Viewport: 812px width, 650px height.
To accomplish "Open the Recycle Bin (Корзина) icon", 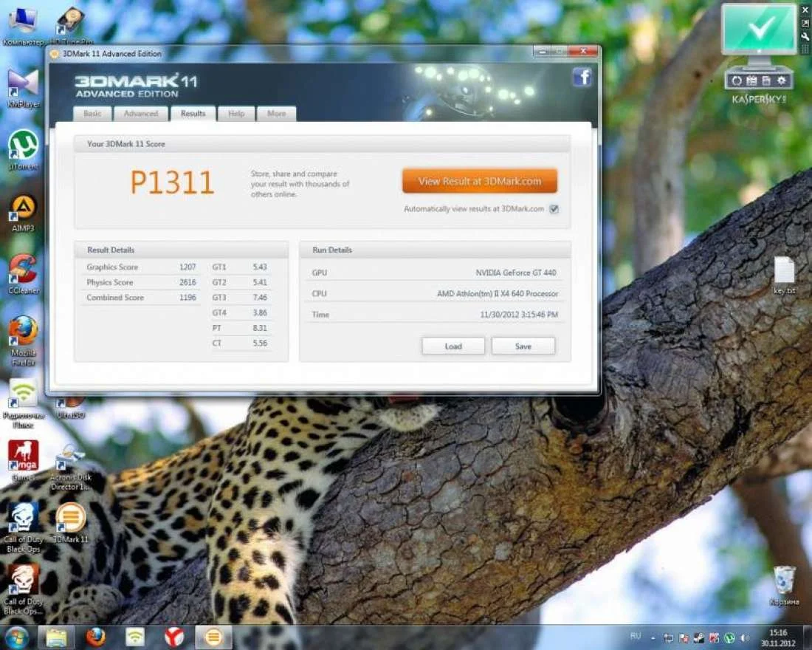I will [784, 586].
